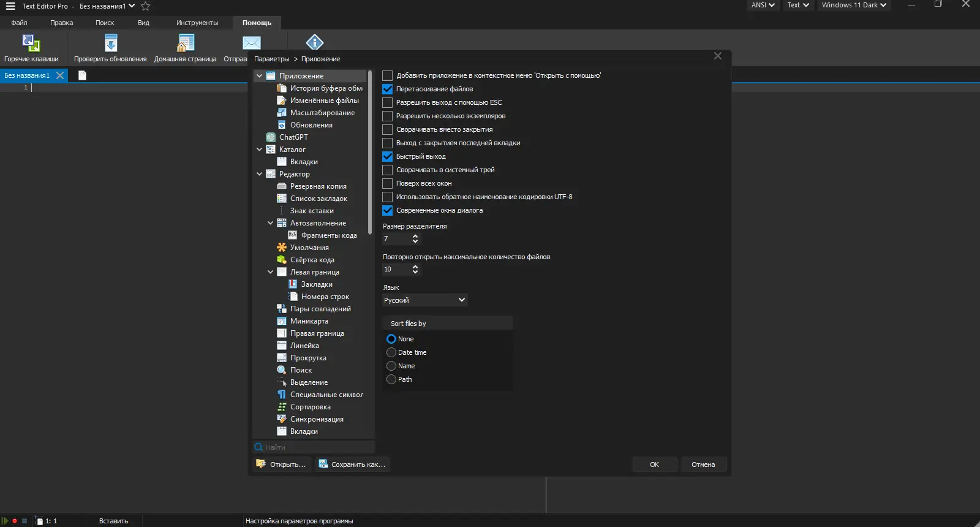The image size is (980, 527).
Task: Open the Файл menu
Action: (x=19, y=23)
